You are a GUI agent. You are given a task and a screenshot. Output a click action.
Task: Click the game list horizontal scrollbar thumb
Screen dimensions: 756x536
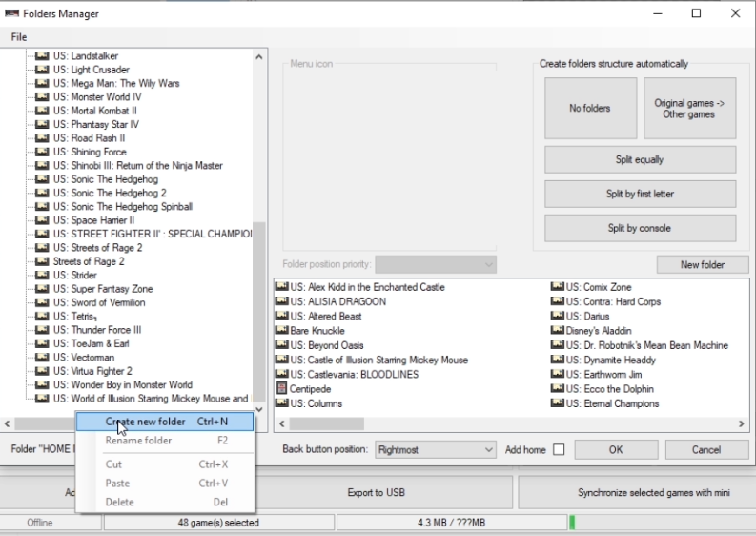tap(326, 423)
